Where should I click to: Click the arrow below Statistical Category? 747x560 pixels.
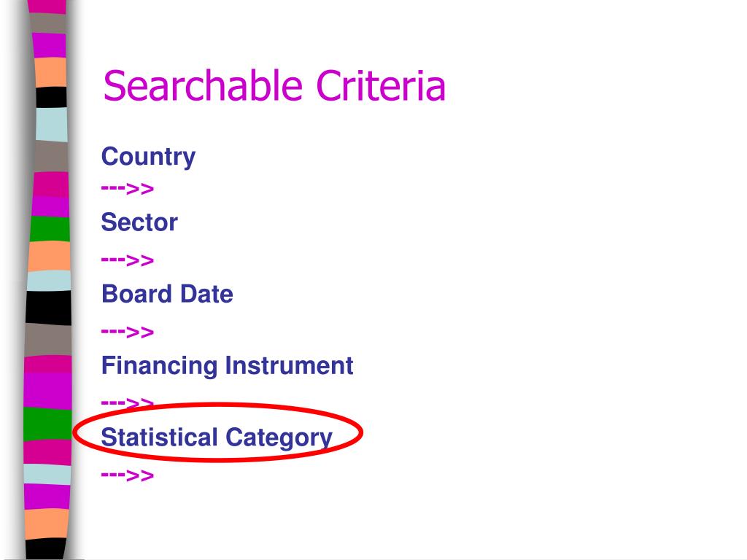click(x=127, y=475)
